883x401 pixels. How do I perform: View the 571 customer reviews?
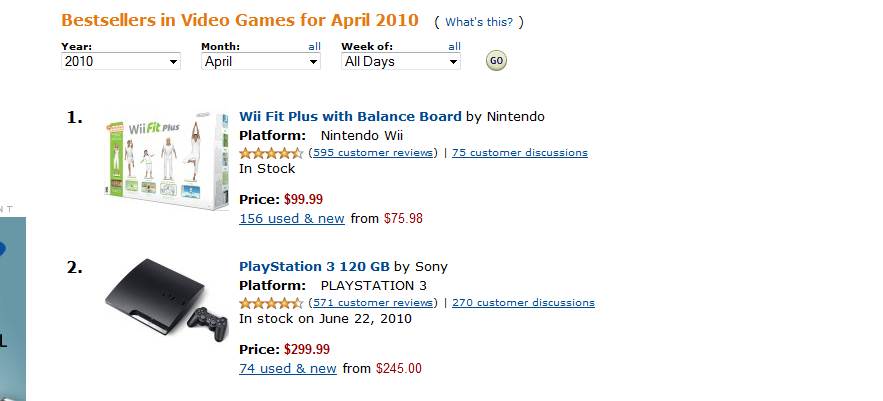tap(373, 303)
